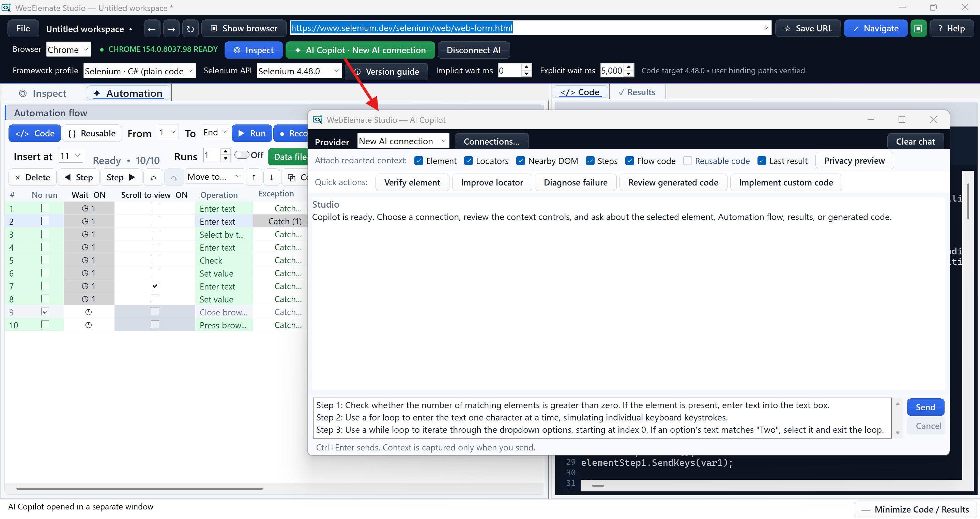The width and height of the screenshot is (980, 519).
Task: Click the copy icon next to move arrows
Action: [x=292, y=177]
